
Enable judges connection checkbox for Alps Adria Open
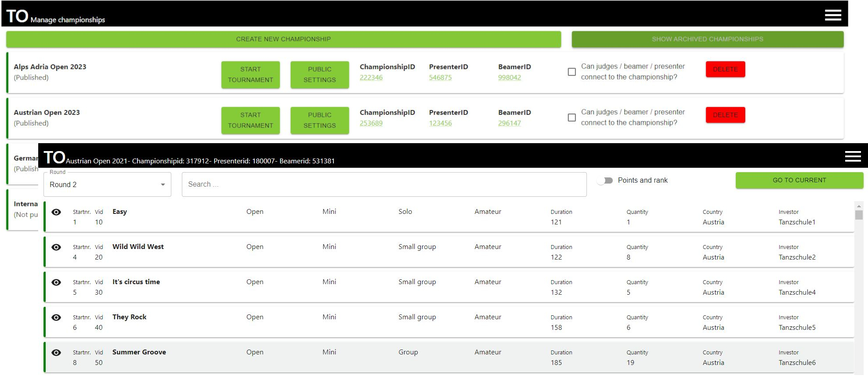[571, 72]
